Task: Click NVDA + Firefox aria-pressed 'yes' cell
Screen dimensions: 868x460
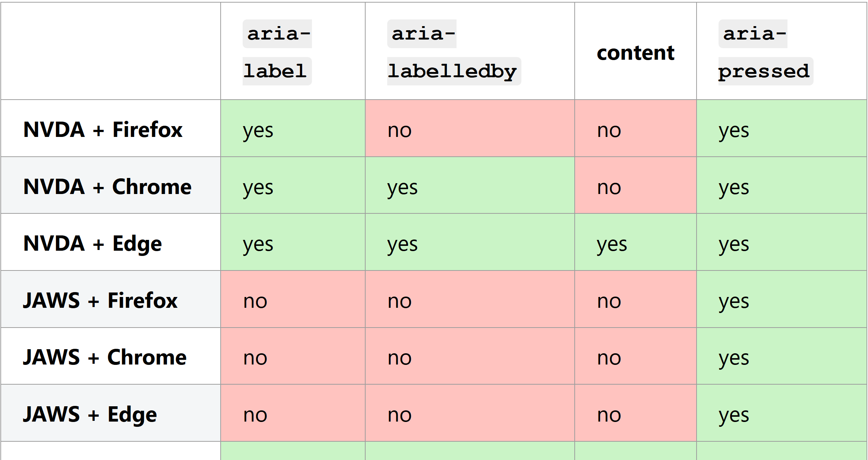Action: 782,128
